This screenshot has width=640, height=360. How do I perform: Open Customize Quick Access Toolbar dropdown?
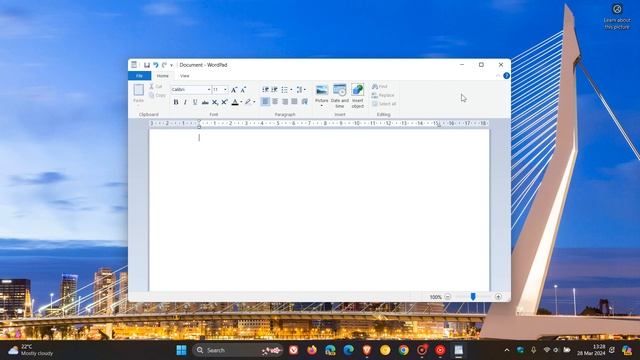[171, 65]
